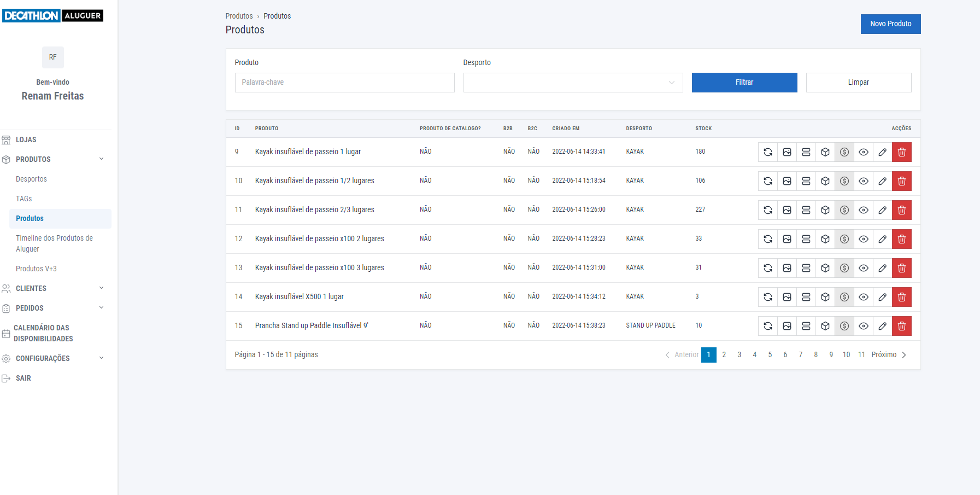The height and width of the screenshot is (495, 980).
Task: Collapse the Produtos sidebar menu
Action: [101, 159]
